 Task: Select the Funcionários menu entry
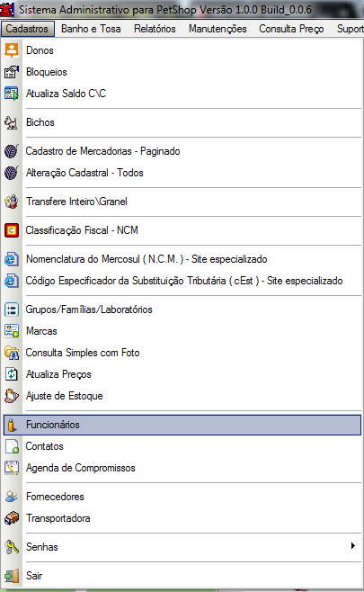click(x=182, y=425)
